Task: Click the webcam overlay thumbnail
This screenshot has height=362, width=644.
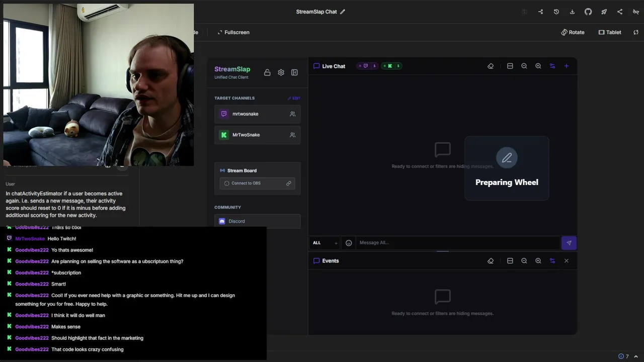Action: 99,85
